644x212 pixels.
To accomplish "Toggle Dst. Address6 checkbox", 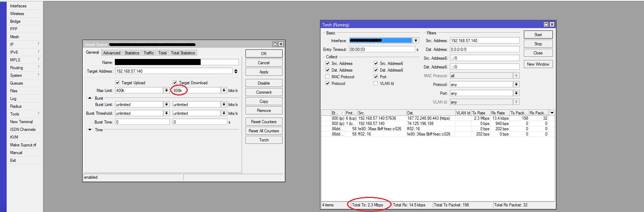I will (376, 70).
